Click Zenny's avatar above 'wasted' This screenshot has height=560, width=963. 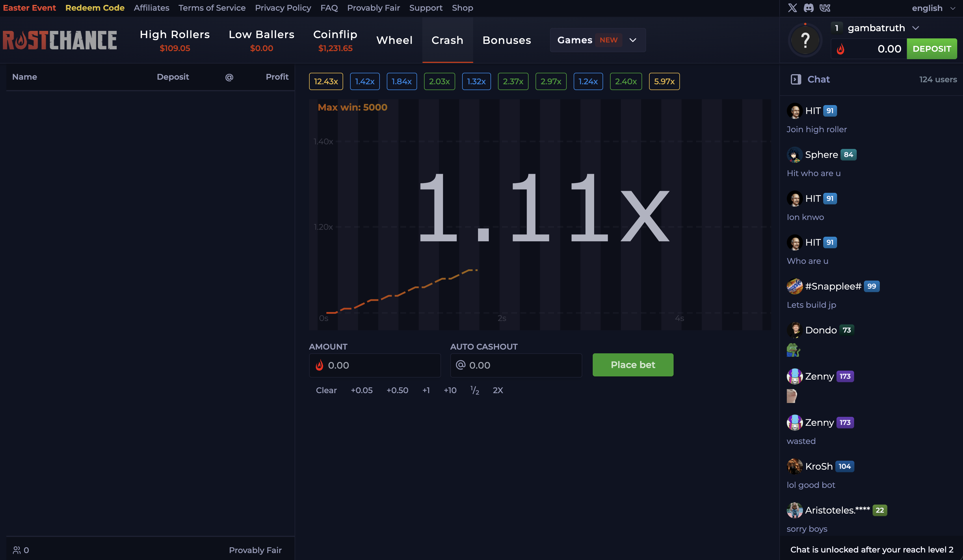(x=795, y=423)
